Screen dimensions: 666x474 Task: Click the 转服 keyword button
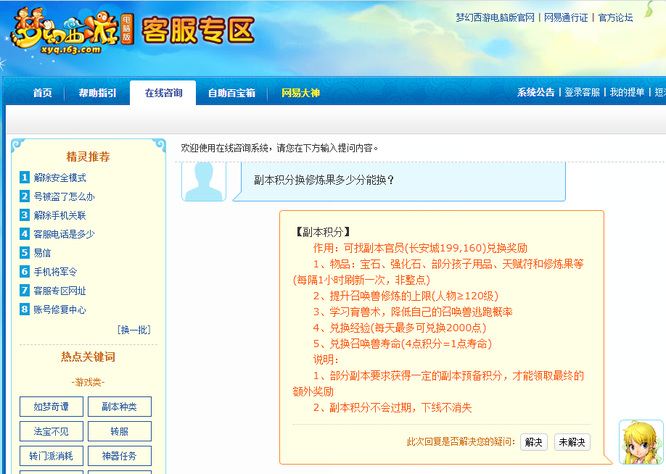(119, 432)
